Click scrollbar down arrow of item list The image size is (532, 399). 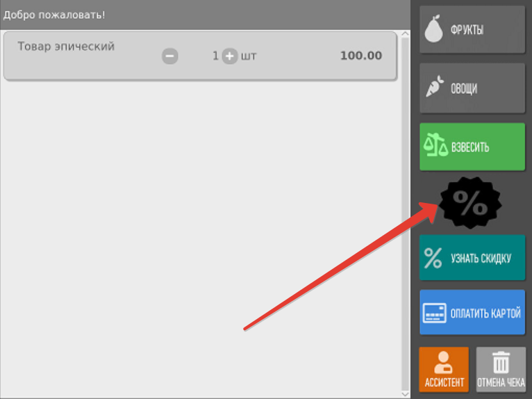405,394
